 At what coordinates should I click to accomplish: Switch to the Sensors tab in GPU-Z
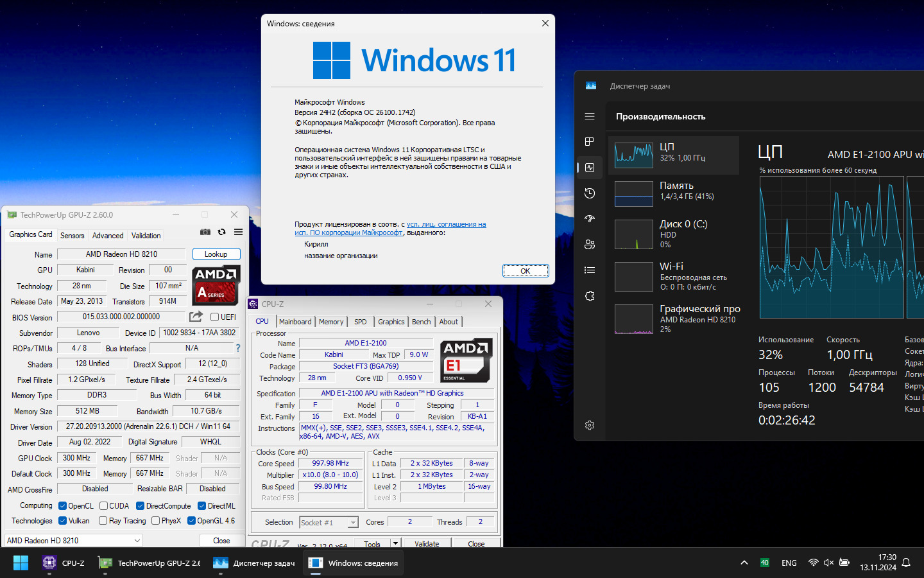click(x=73, y=236)
